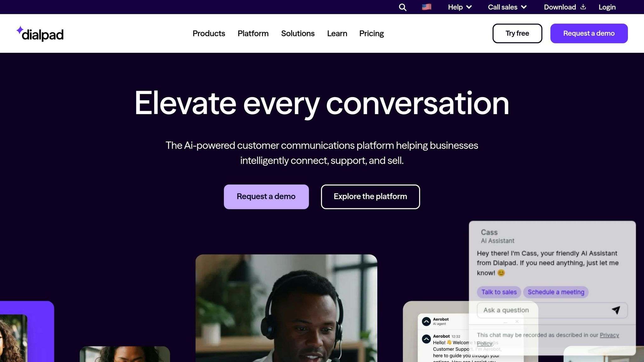This screenshot has width=644, height=362.
Task: Open the Platform menu
Action: pos(253,33)
